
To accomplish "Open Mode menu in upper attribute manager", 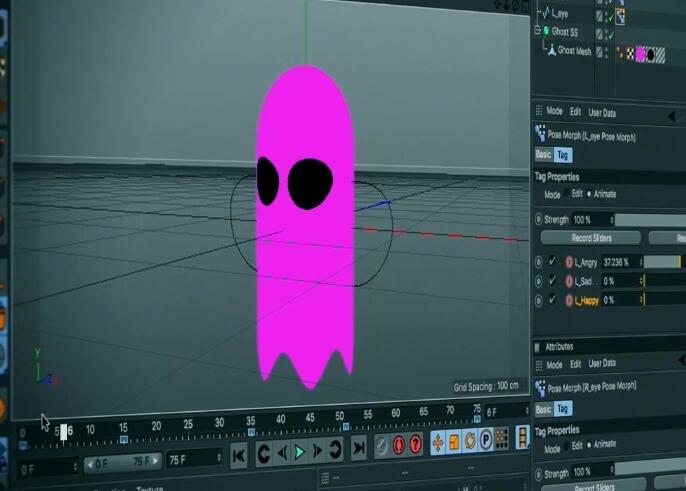I will point(554,111).
